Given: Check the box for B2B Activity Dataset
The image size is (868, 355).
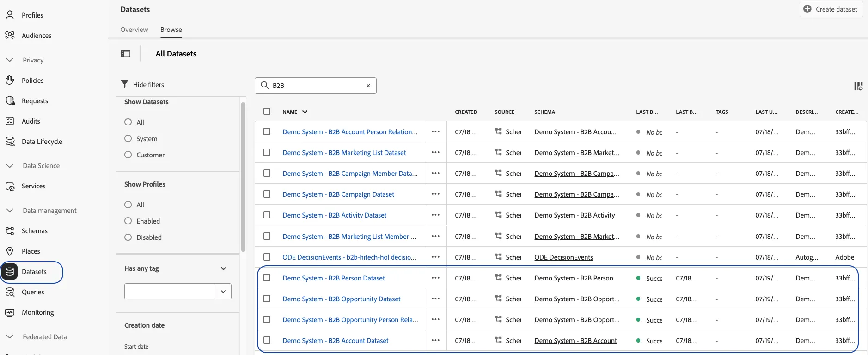Looking at the screenshot, I should click(x=267, y=215).
